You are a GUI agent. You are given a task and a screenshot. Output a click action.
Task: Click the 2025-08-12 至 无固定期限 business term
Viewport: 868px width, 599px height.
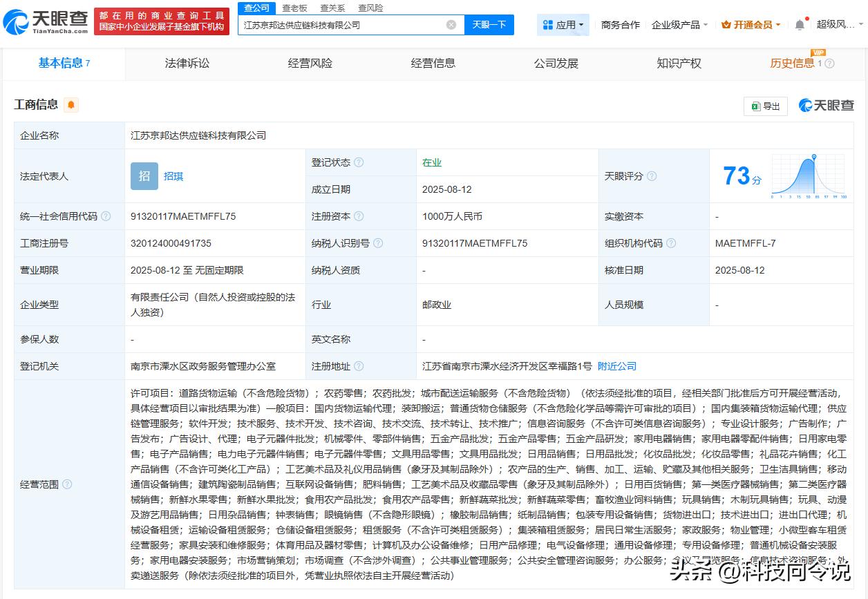pyautogui.click(x=187, y=270)
